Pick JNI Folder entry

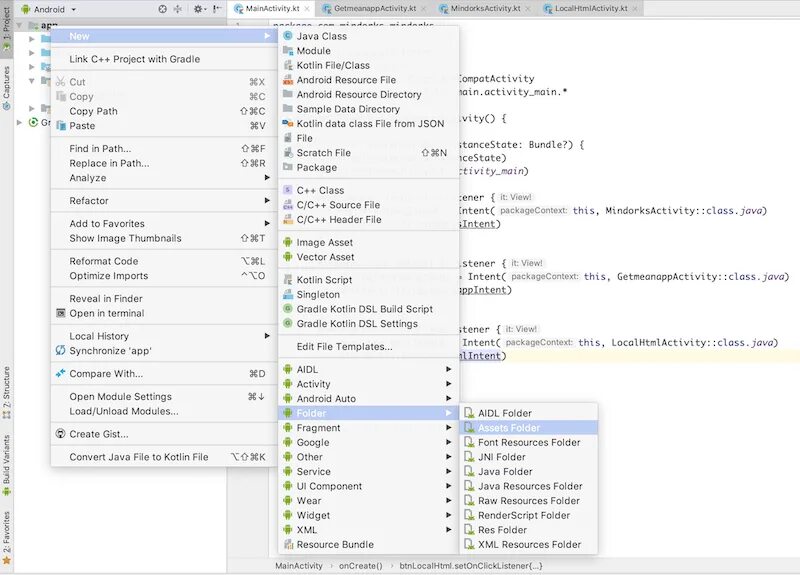tap(529, 457)
